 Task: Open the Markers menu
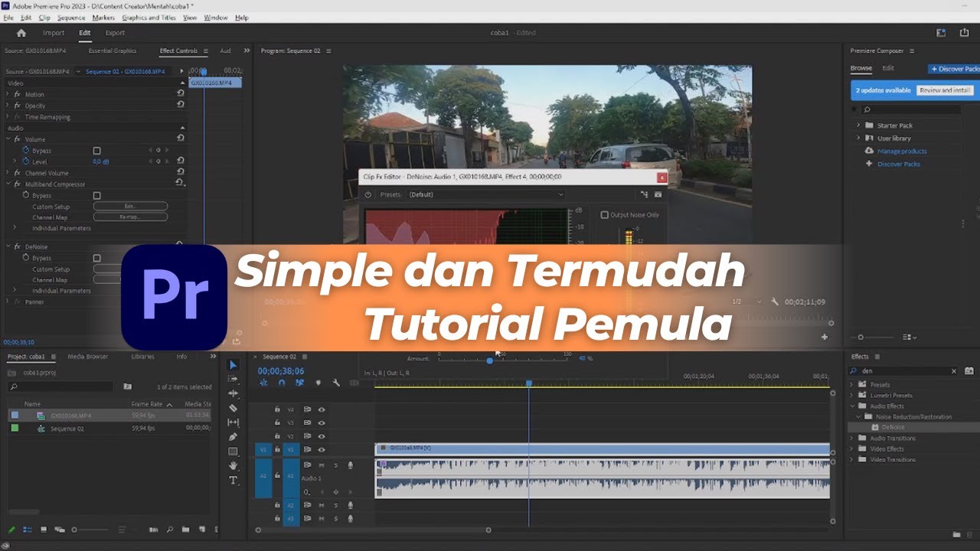[x=103, y=18]
